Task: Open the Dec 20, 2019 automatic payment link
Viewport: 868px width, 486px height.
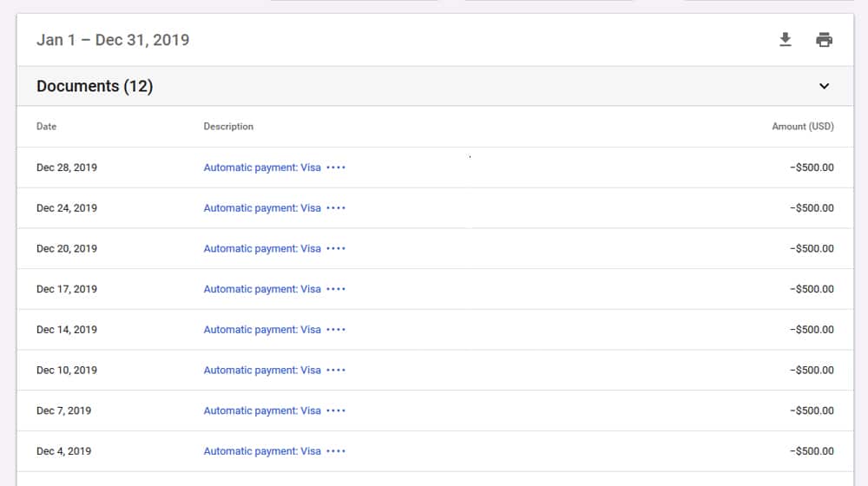Action: 274,248
